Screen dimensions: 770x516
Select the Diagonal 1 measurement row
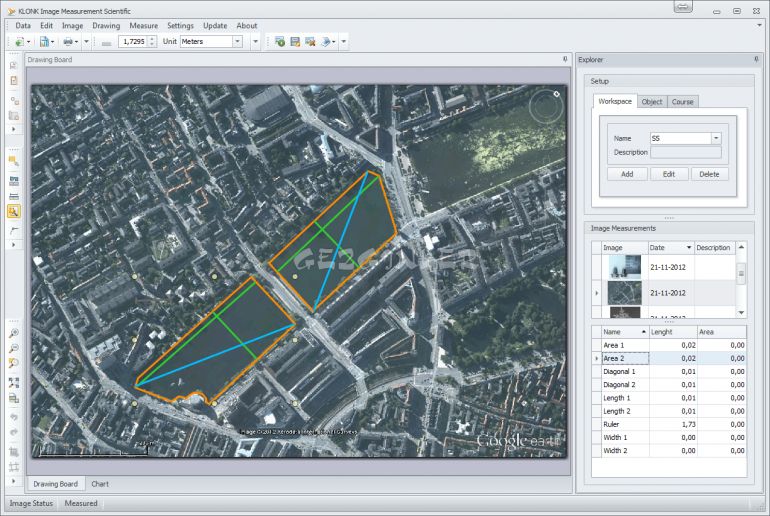669,372
